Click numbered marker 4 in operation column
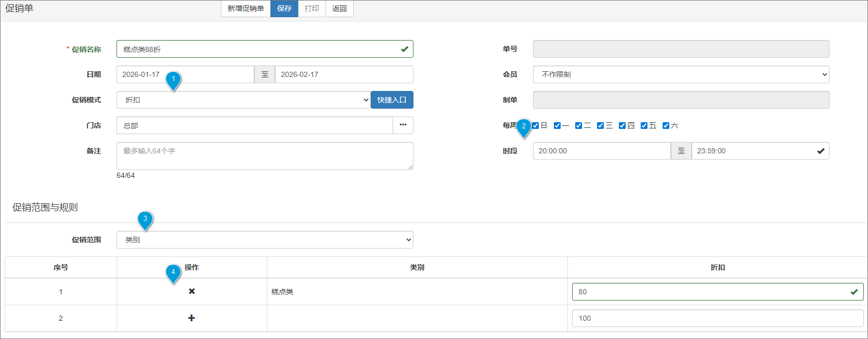 (x=173, y=272)
